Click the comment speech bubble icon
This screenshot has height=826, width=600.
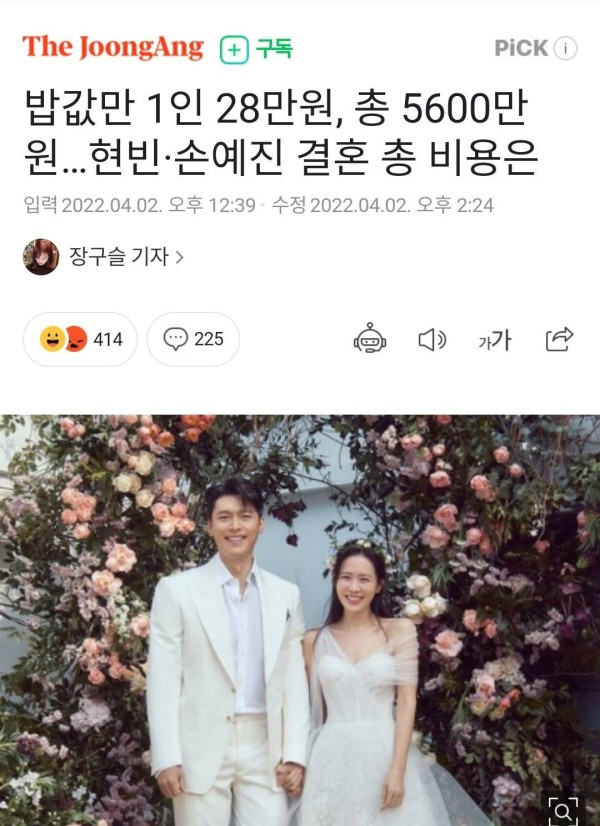[x=175, y=339]
